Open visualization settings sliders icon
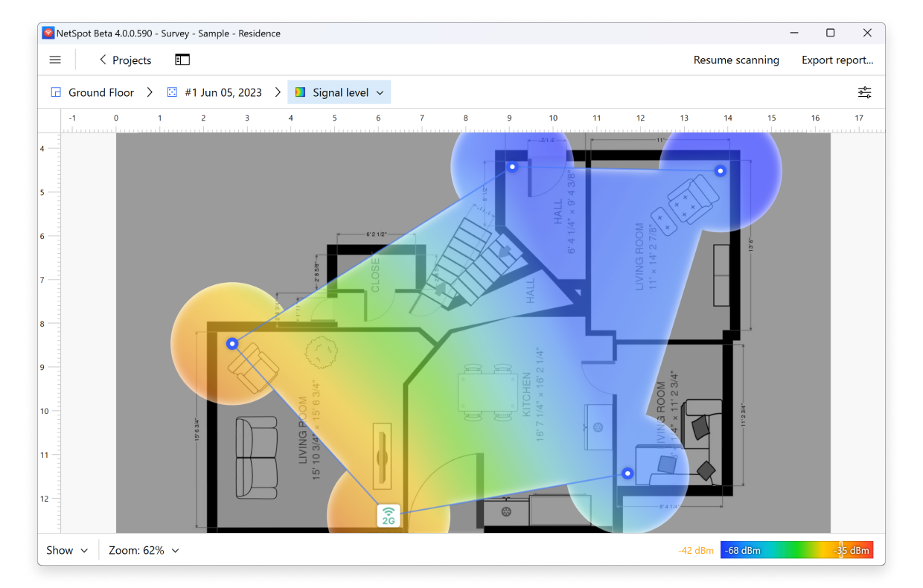 (864, 92)
